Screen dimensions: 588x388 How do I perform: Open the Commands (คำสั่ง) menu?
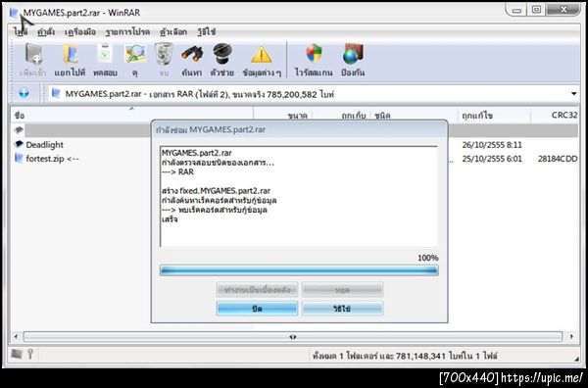click(46, 32)
